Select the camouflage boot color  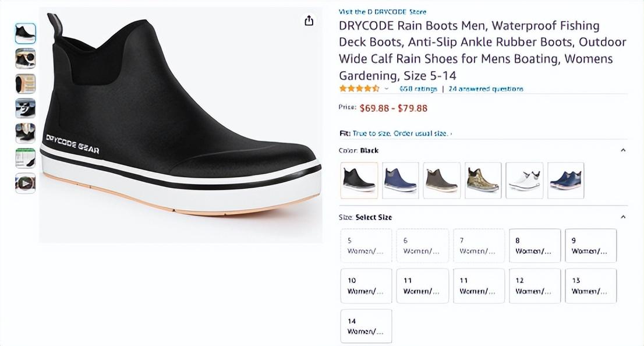[483, 181]
